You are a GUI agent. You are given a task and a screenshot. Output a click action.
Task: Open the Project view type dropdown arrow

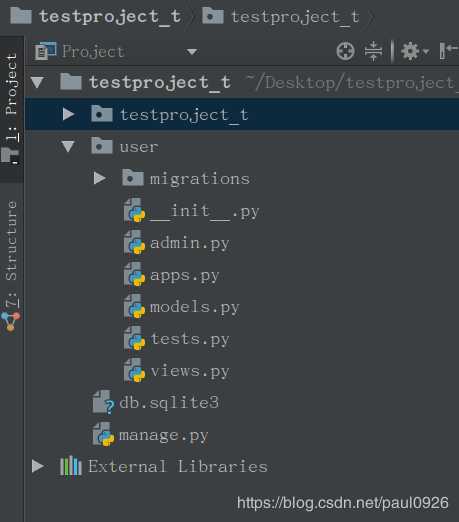[192, 52]
